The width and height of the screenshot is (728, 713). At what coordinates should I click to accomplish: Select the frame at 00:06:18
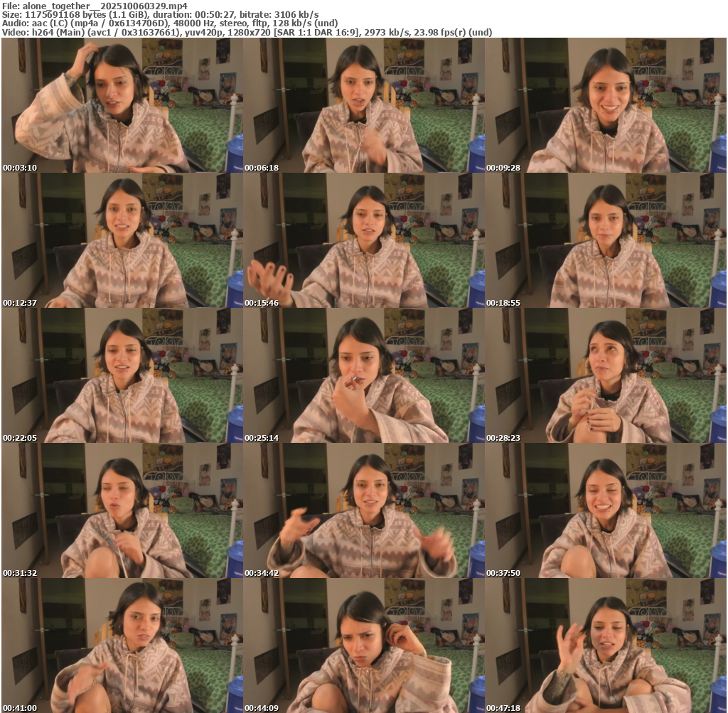tap(363, 105)
